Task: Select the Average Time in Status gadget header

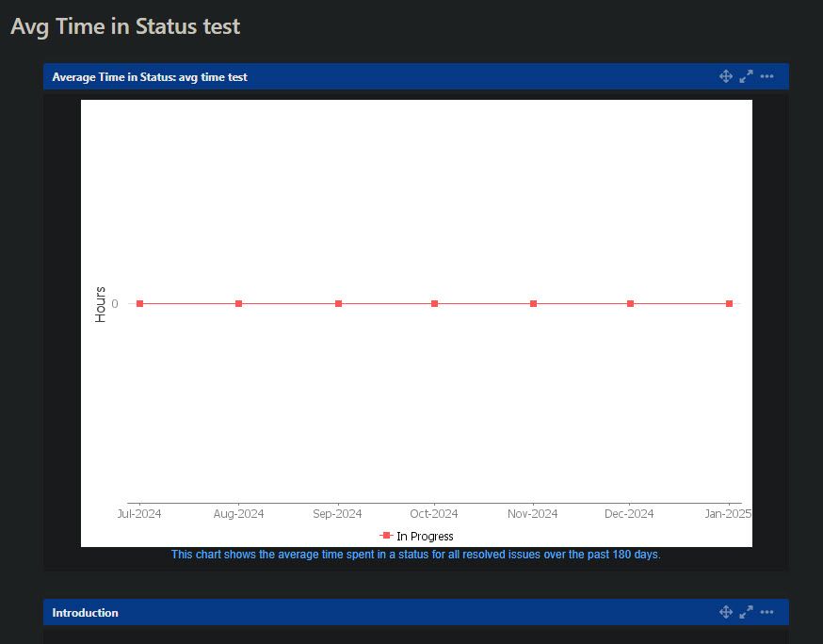Action: [x=151, y=76]
